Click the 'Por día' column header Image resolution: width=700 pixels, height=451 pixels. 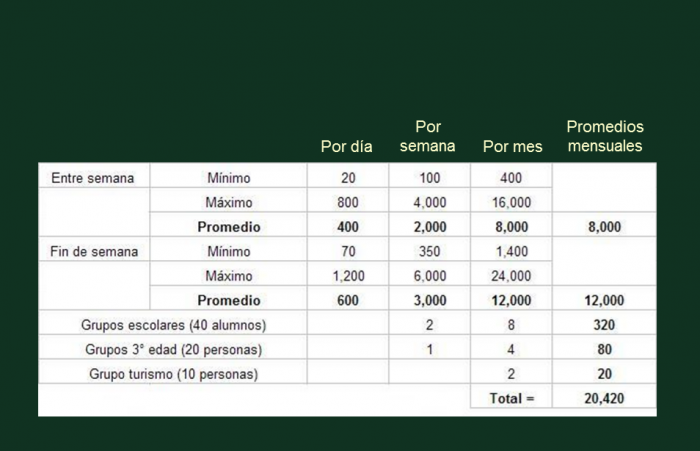[346, 146]
